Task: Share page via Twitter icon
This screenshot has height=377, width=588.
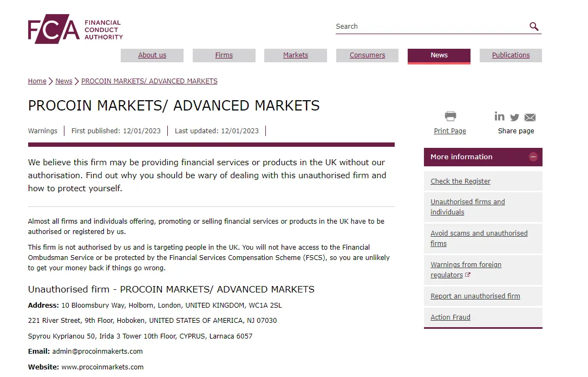Action: pyautogui.click(x=514, y=118)
